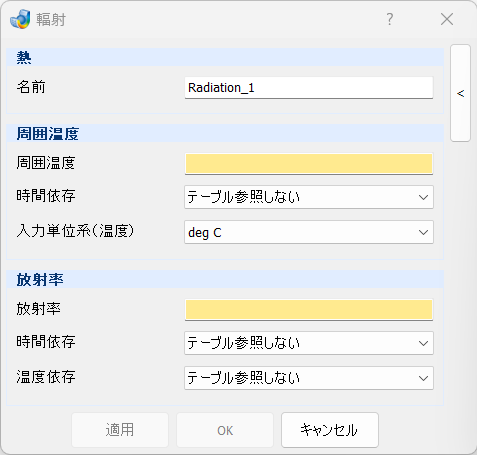Click the 適用 button
This screenshot has width=477, height=455.
coord(120,430)
